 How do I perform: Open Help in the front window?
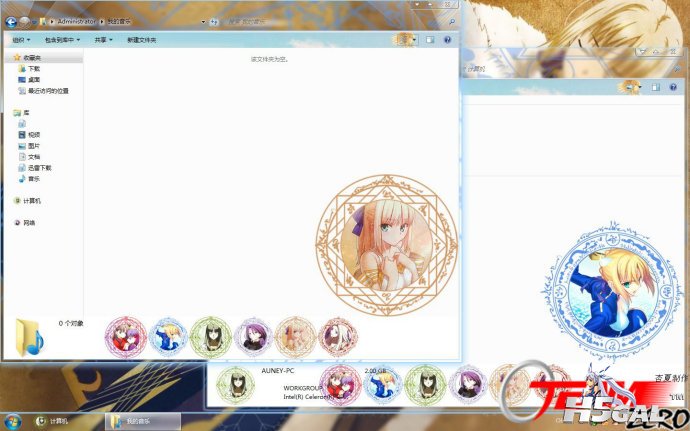click(x=448, y=40)
